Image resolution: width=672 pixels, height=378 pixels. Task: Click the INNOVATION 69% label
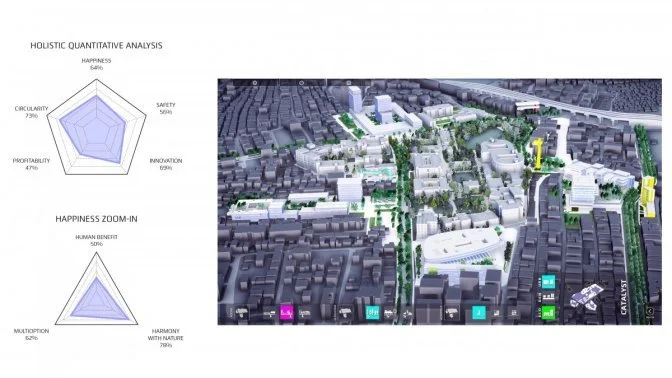tap(165, 164)
